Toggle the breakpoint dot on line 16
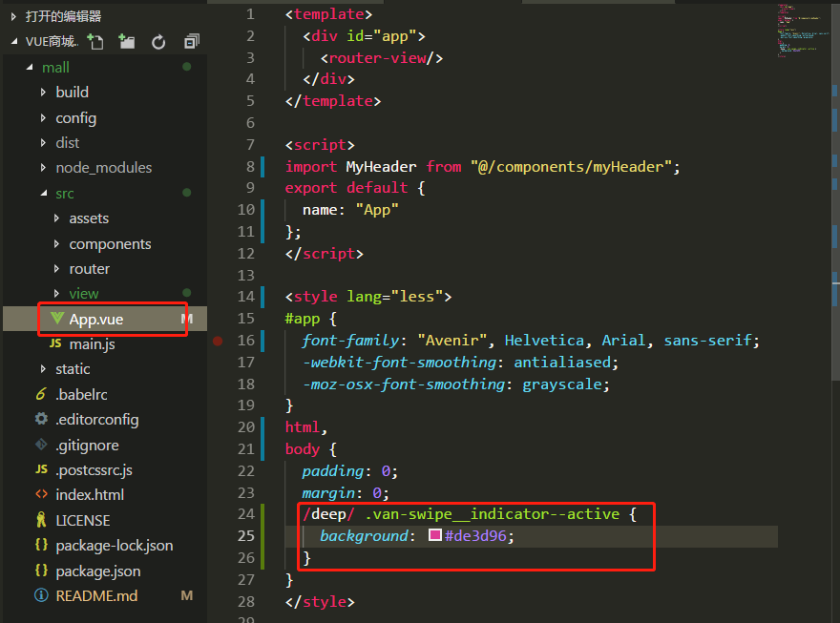840x623 pixels. point(219,341)
